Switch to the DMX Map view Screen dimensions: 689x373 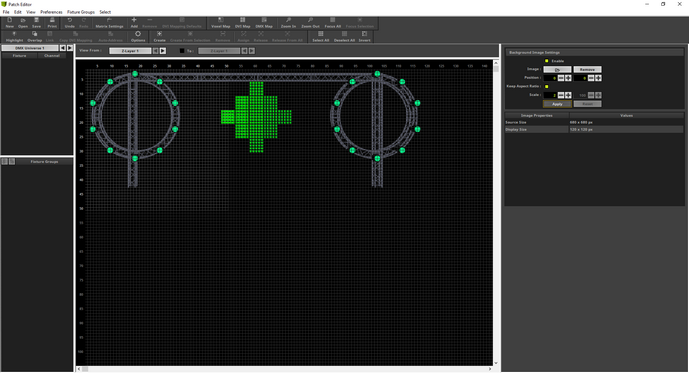264,23
